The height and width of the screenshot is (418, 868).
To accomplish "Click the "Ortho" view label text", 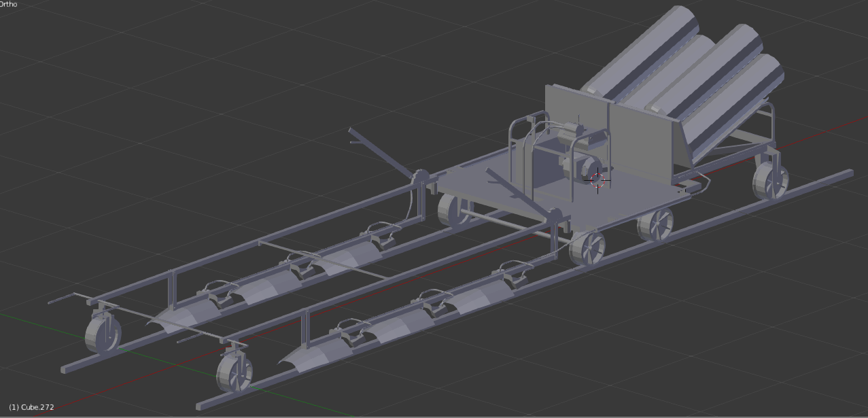I will (x=9, y=4).
